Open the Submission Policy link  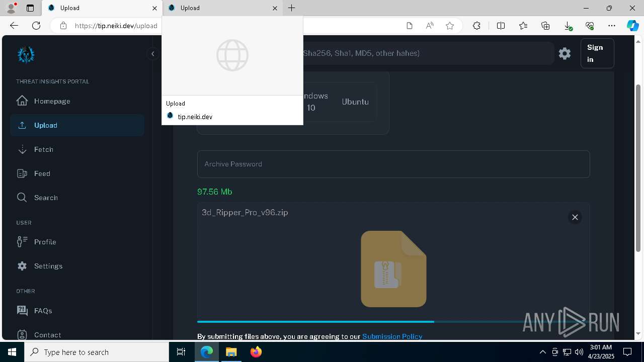pyautogui.click(x=392, y=336)
